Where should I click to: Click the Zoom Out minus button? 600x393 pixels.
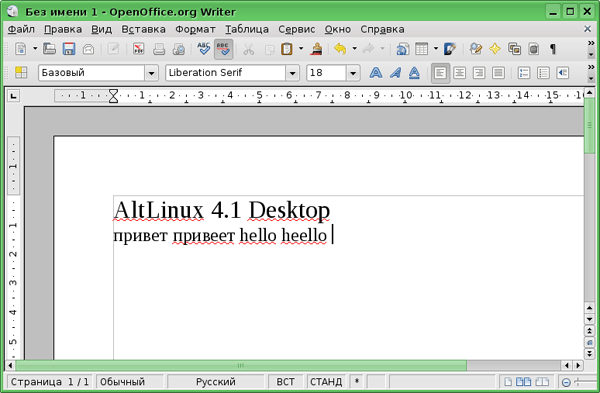pyautogui.click(x=566, y=382)
